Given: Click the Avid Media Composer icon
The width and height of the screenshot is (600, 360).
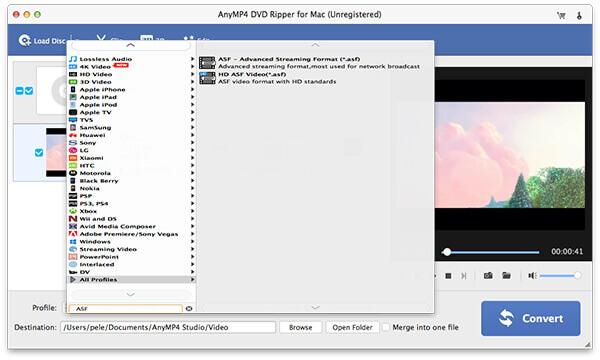Looking at the screenshot, I should pos(73,226).
